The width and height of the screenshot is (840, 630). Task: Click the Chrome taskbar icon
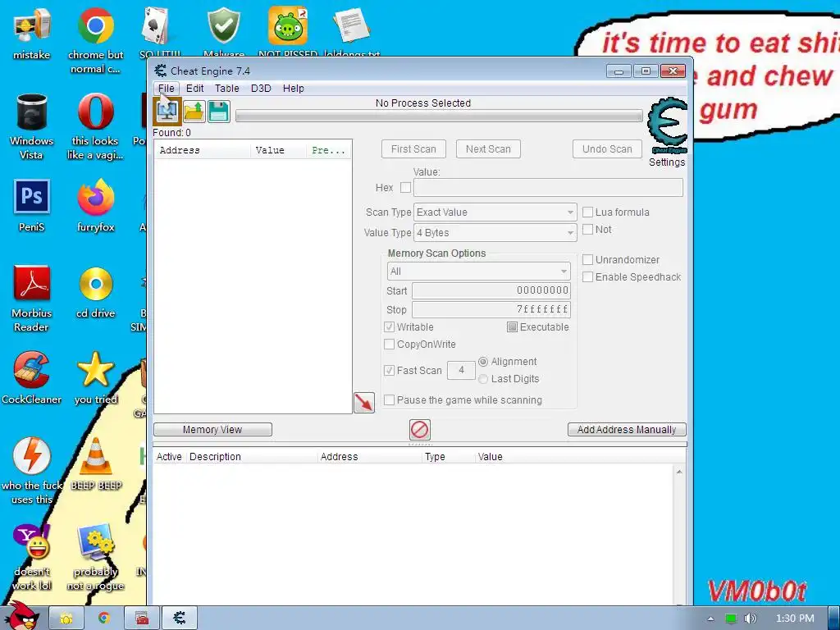[104, 619]
